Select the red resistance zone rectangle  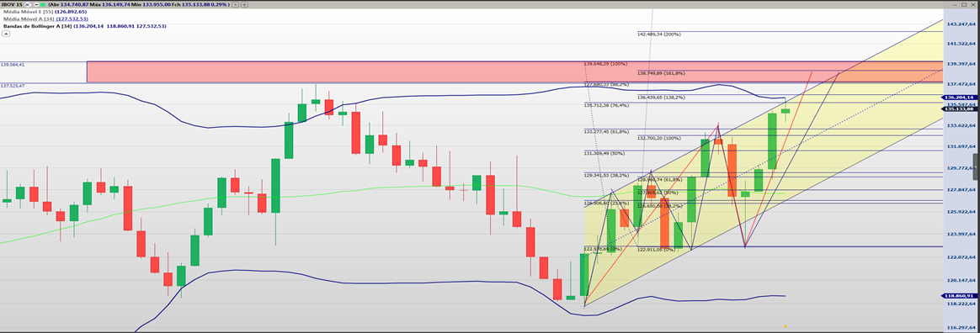coord(514,71)
